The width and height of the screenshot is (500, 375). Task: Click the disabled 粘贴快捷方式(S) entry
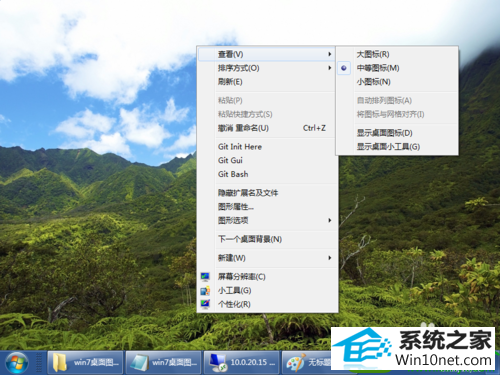[x=267, y=114]
